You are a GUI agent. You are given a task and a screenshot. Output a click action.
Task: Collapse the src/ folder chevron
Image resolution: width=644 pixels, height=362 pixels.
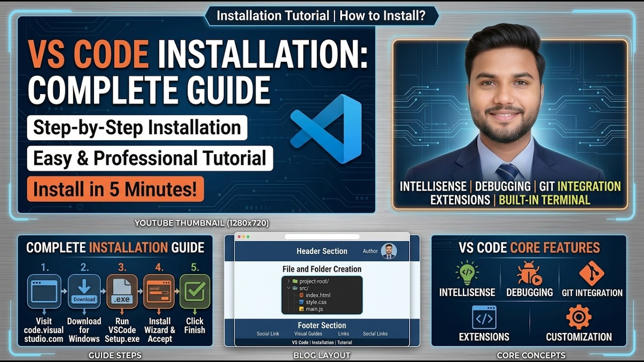[x=288, y=288]
